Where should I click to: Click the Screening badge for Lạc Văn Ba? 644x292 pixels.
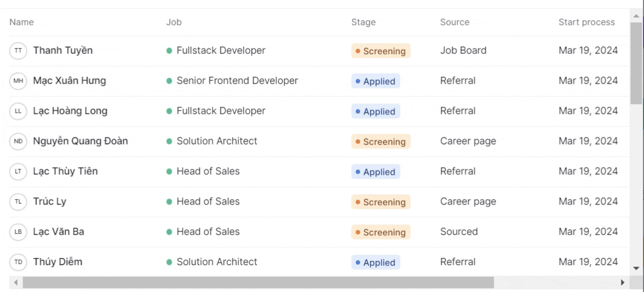click(380, 233)
